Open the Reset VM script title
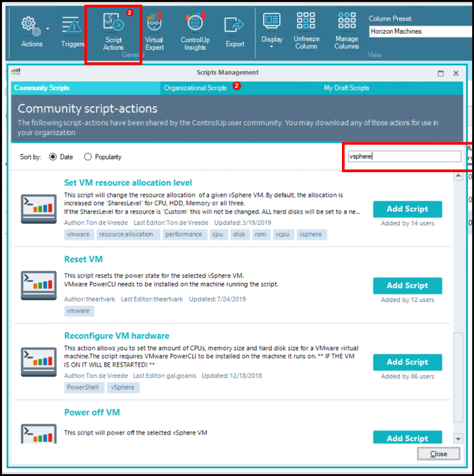474x476 pixels. 83,259
